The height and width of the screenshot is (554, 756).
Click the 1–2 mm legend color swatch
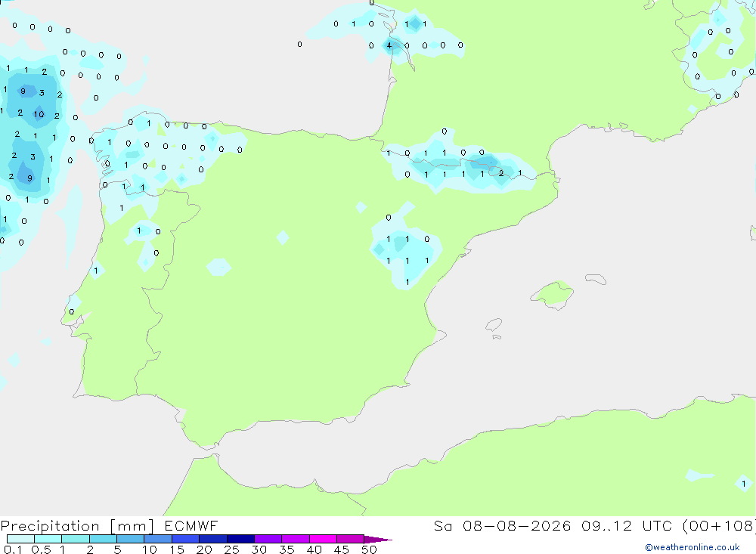pyautogui.click(x=76, y=539)
